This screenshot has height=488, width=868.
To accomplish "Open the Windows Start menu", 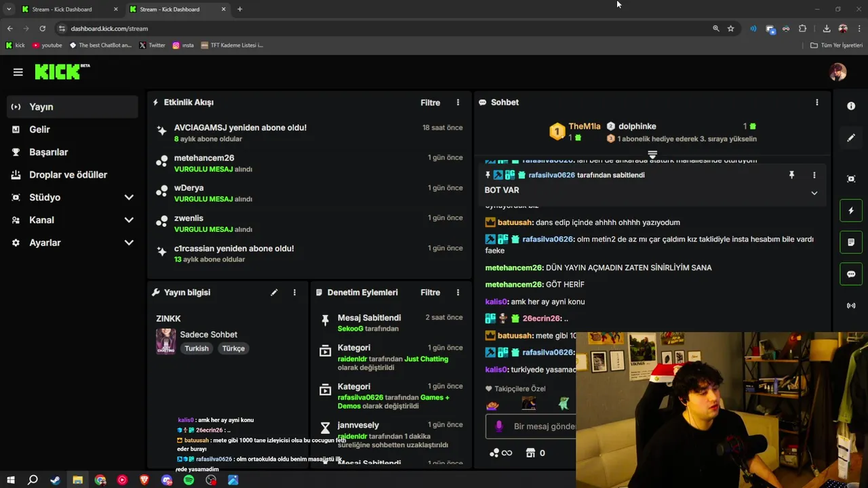I will coord(10,480).
